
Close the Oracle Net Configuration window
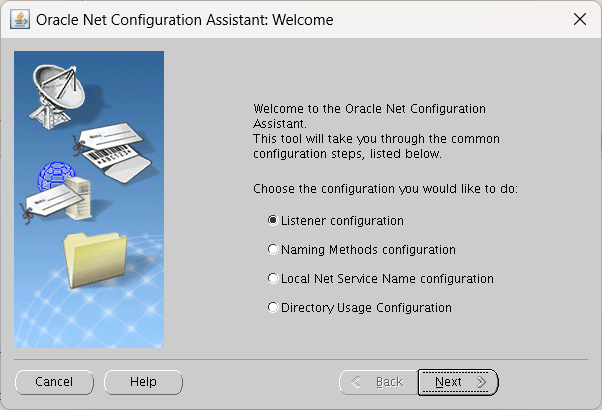point(580,19)
